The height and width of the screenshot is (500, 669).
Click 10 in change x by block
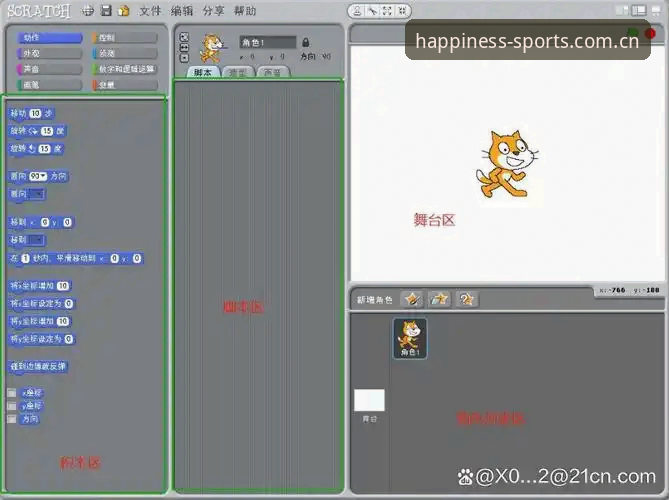coord(63,286)
